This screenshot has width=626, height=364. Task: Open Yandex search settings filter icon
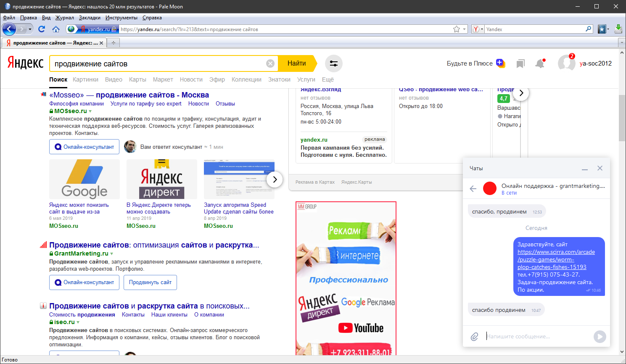coord(334,63)
